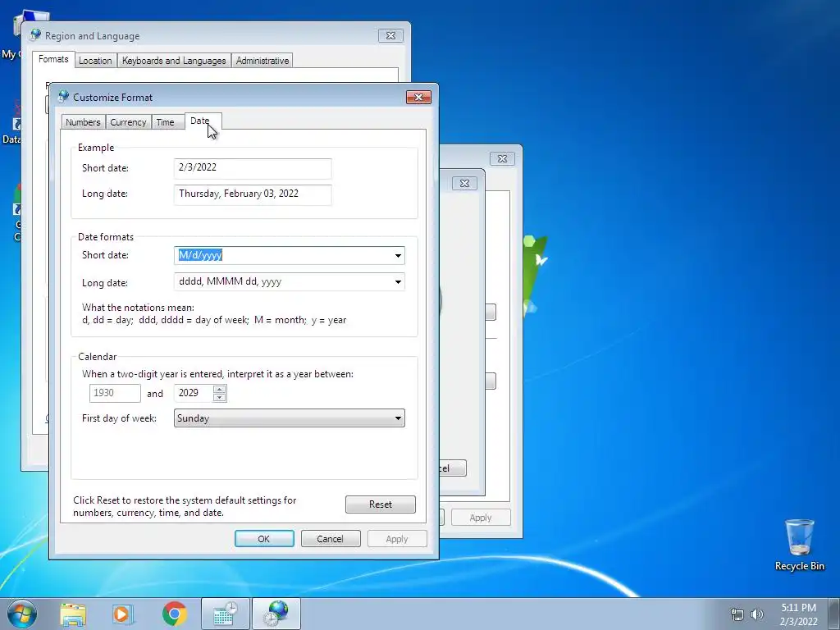Screen dimensions: 840x630
Task: Open the Recycle Bin desktop icon
Action: tap(799, 545)
